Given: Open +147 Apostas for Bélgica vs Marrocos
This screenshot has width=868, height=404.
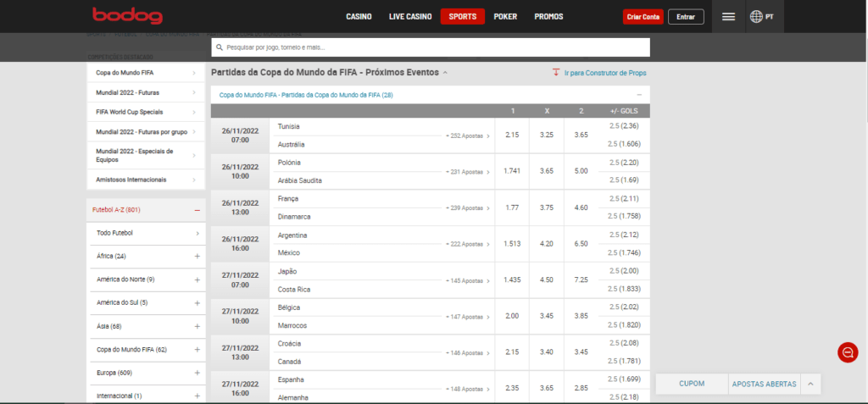Looking at the screenshot, I should (467, 317).
